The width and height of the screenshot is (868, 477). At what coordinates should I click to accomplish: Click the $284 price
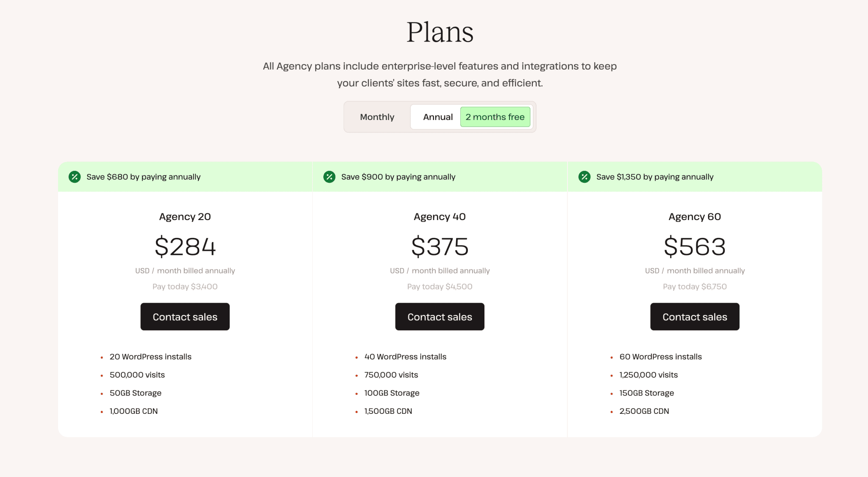(185, 247)
